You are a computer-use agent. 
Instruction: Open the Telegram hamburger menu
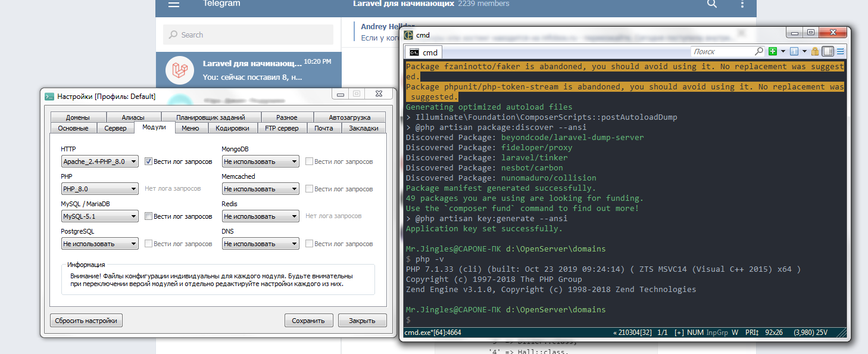(x=174, y=4)
